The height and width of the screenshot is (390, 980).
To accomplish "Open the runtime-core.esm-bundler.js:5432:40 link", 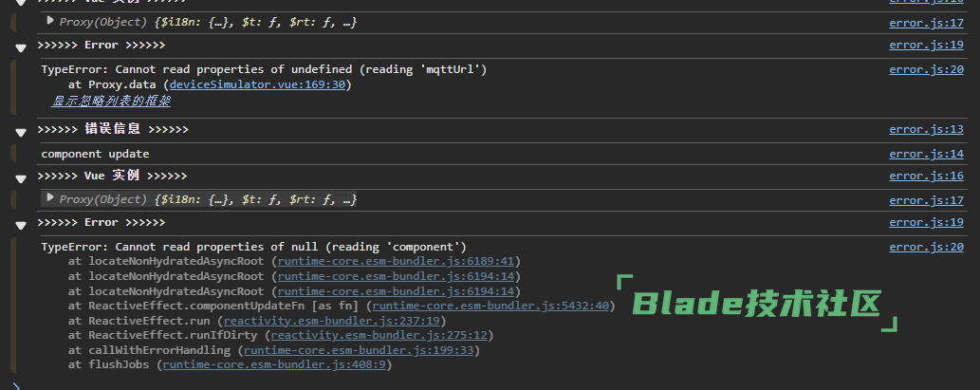I will tap(490, 306).
